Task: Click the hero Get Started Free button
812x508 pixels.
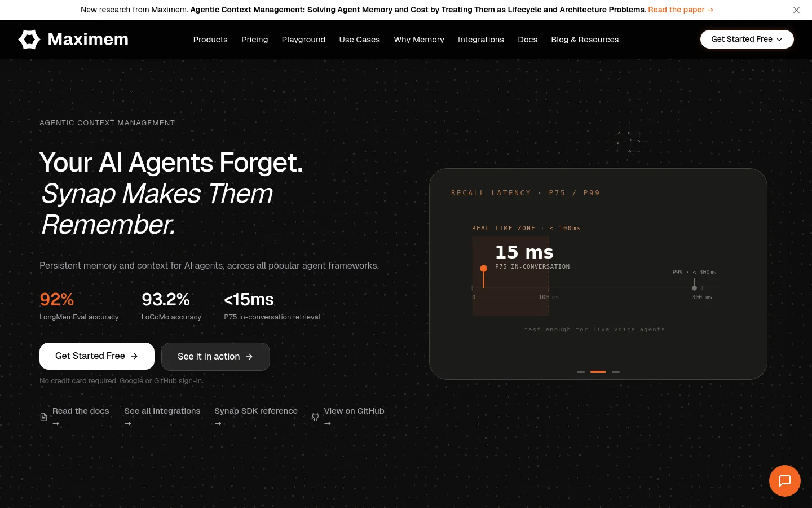Action: 97,356
